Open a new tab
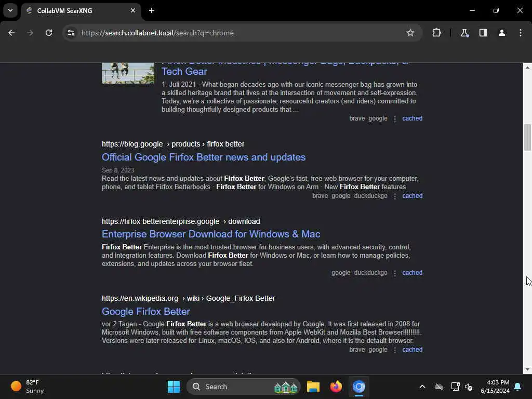Screen dimensions: 532x399 tap(152, 10)
